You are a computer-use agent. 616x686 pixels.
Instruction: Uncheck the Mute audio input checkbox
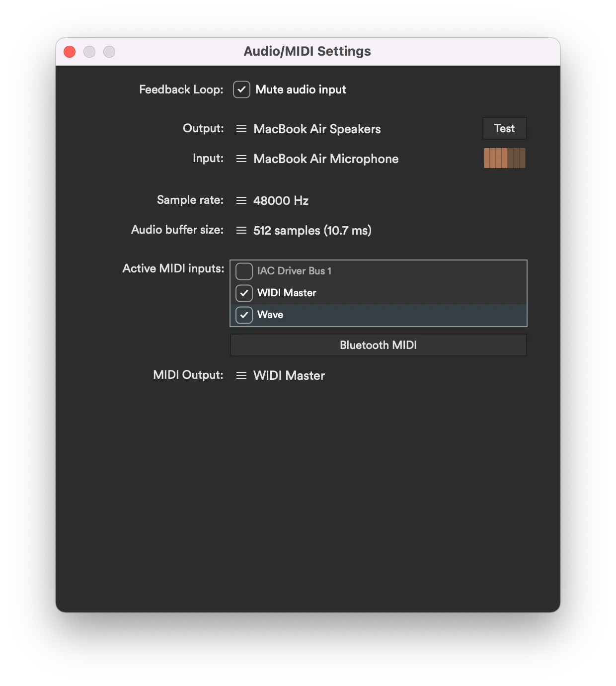coord(241,89)
